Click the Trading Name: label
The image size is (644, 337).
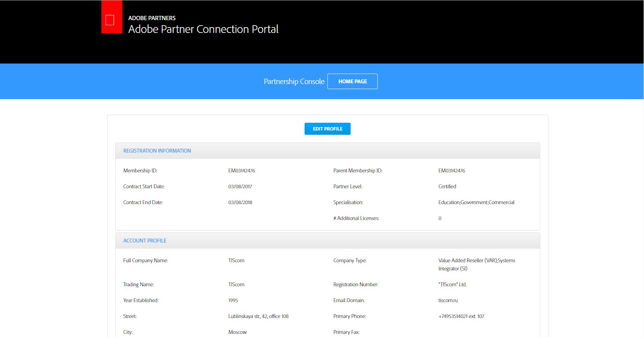click(x=139, y=284)
